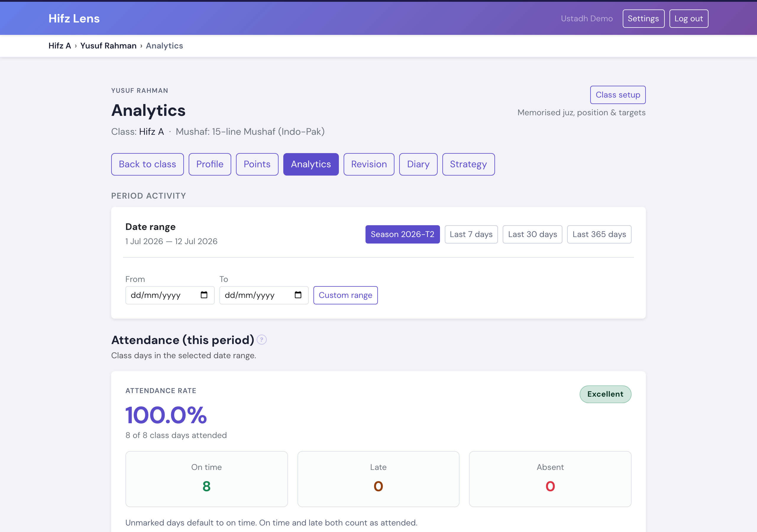This screenshot has width=757, height=532.
Task: Follow the Hifz A class link
Action: [x=151, y=132]
